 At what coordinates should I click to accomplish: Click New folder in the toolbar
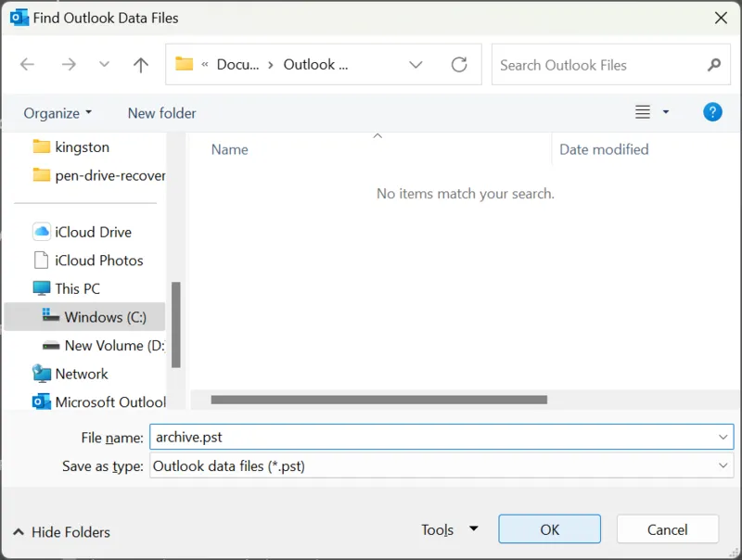(161, 112)
